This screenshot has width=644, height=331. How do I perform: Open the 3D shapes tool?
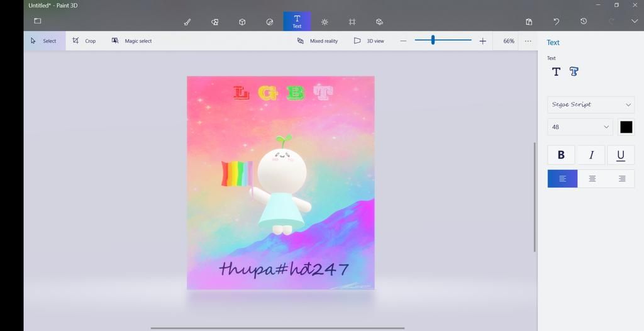point(242,22)
